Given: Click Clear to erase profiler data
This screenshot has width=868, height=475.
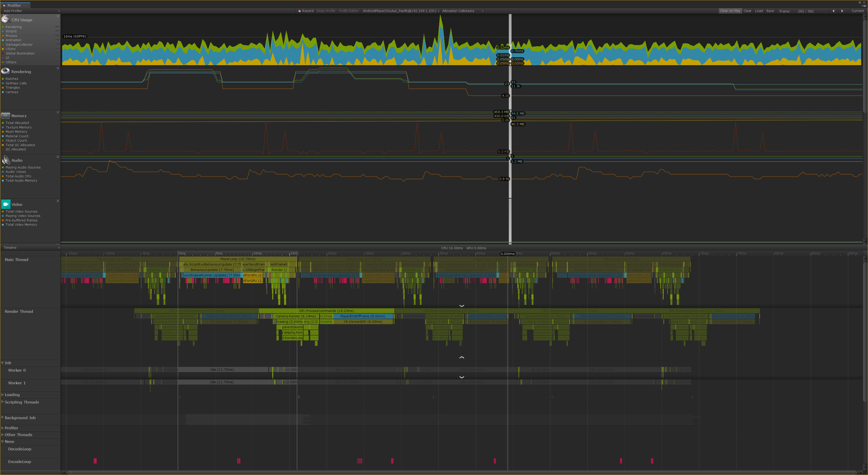Looking at the screenshot, I should pos(747,11).
